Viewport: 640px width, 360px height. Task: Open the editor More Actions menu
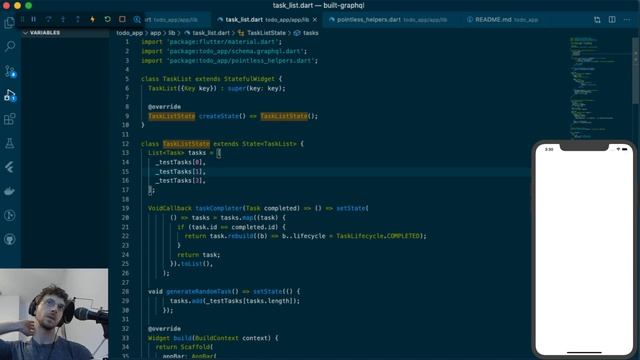627,20
